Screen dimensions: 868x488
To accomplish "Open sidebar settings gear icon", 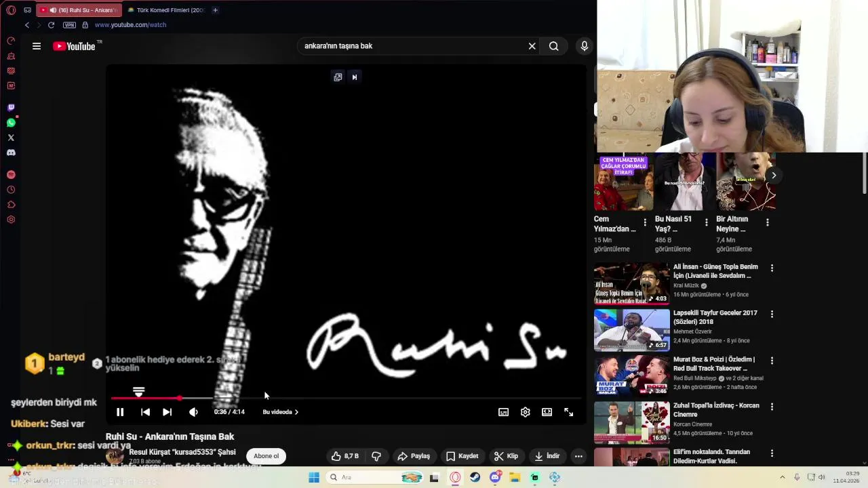I will click(11, 220).
